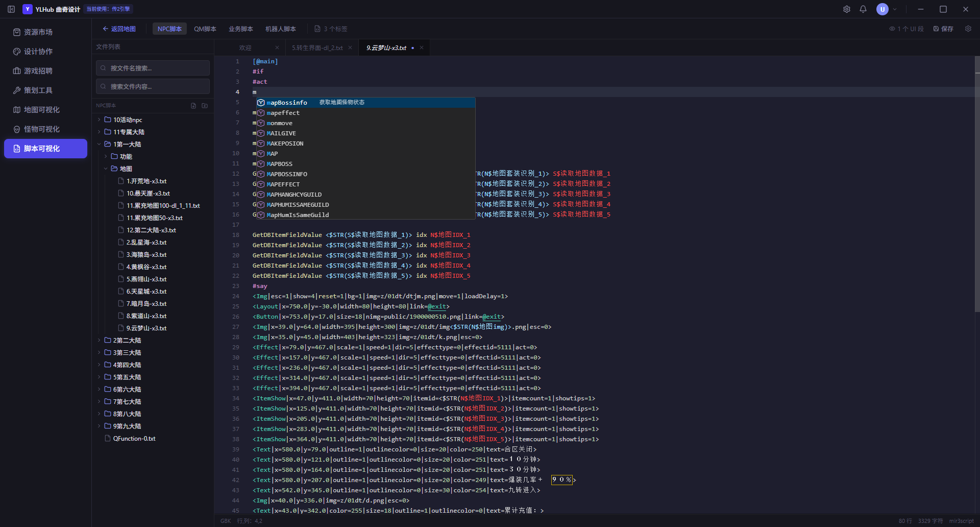Open the dropdown arrow beside user avatar

895,9
